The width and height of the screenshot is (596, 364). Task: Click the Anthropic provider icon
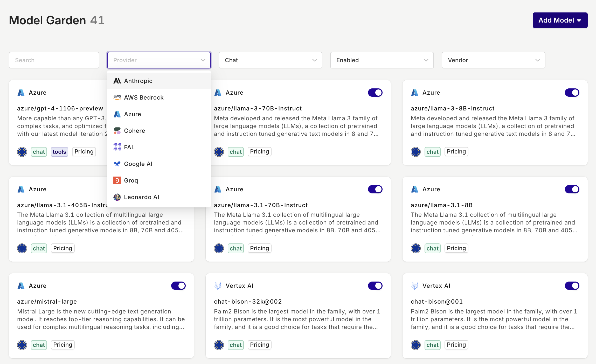click(x=117, y=80)
